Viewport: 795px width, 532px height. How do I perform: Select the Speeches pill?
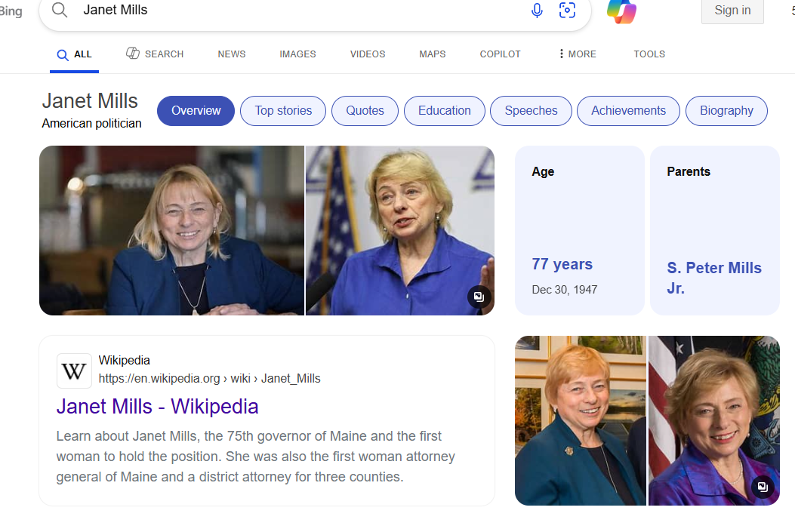(531, 110)
